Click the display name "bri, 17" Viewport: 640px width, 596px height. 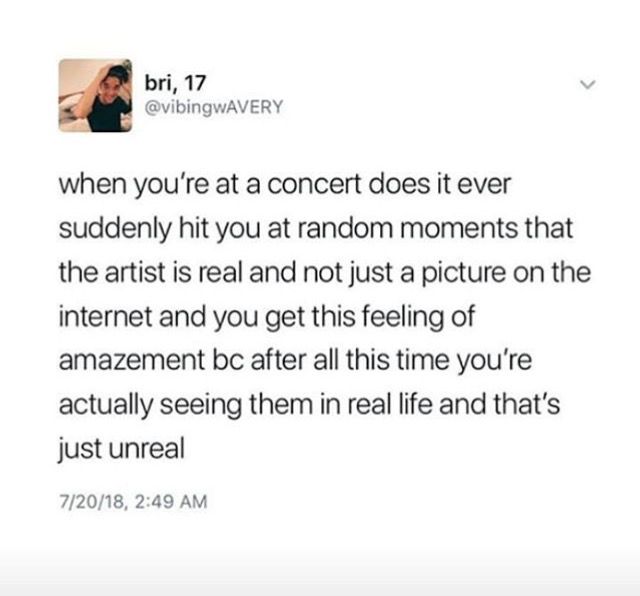(176, 84)
